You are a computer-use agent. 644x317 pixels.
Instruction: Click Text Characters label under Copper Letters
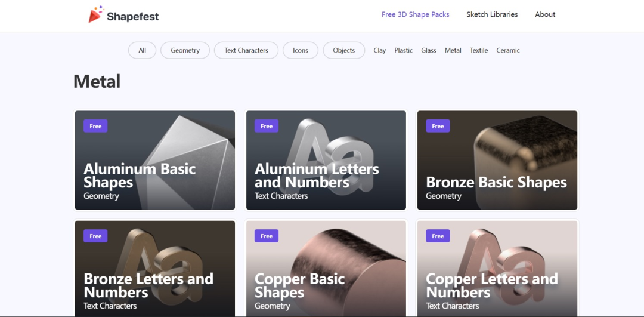coord(452,306)
